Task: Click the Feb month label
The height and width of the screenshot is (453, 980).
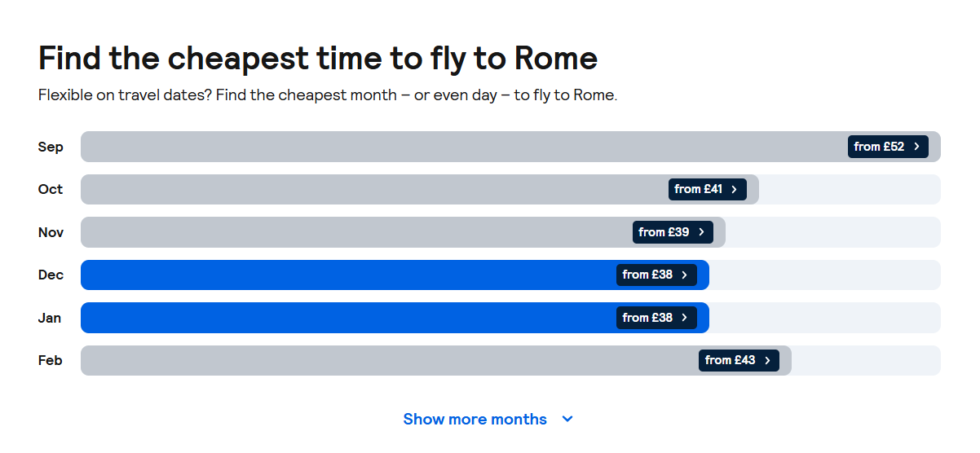Action: [x=51, y=360]
